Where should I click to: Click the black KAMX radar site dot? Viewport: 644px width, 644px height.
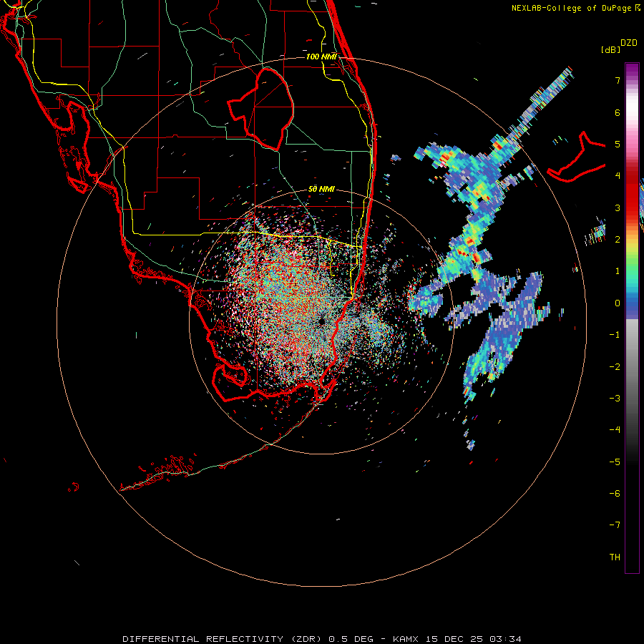pos(321,321)
